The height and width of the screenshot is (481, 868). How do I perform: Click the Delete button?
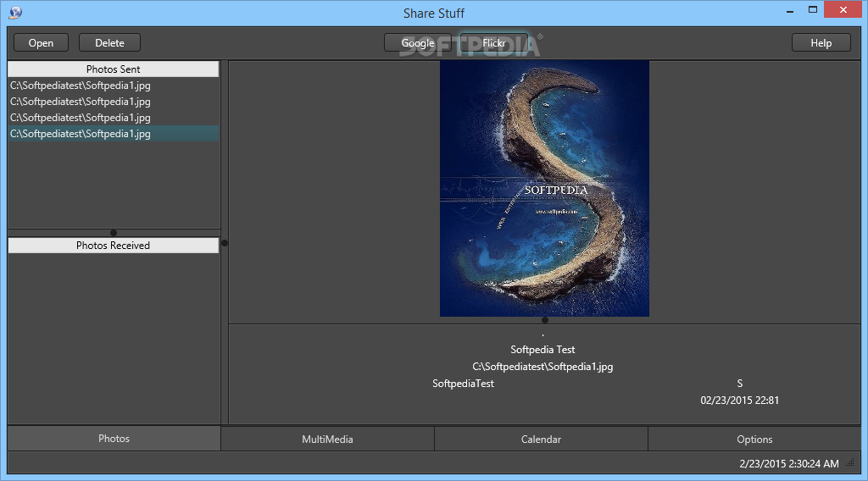click(109, 42)
